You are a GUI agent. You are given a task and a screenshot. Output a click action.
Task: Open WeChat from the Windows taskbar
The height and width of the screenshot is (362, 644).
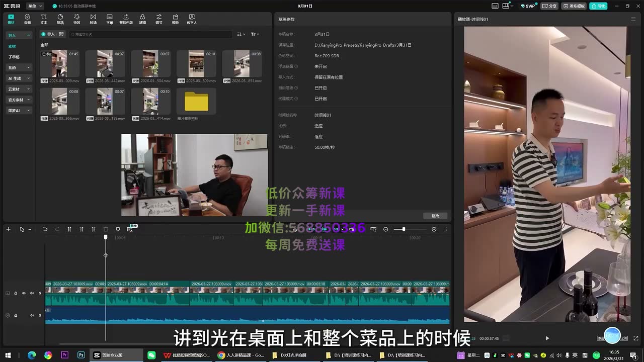[x=151, y=355]
